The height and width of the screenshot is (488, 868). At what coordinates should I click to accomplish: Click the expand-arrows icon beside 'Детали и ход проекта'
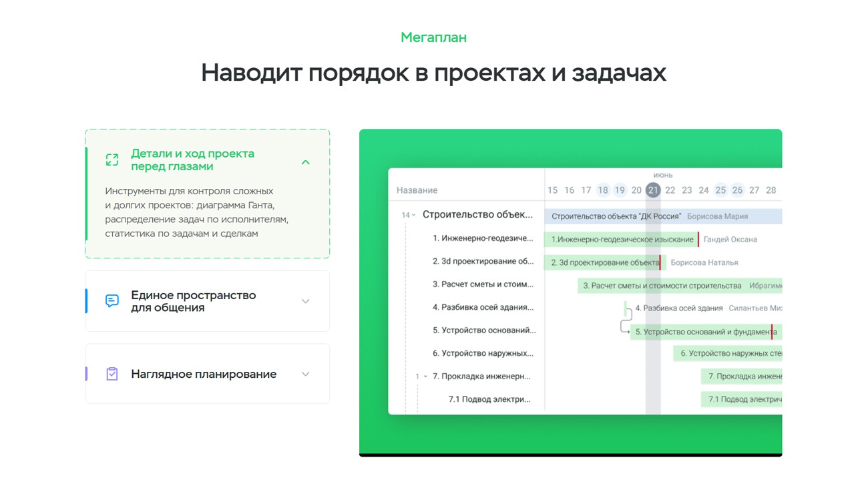click(x=112, y=160)
